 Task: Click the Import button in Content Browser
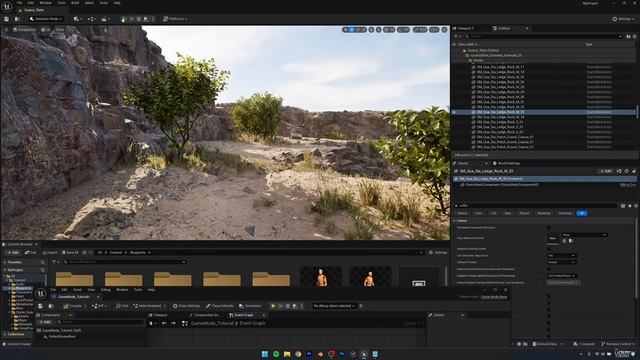click(x=50, y=253)
